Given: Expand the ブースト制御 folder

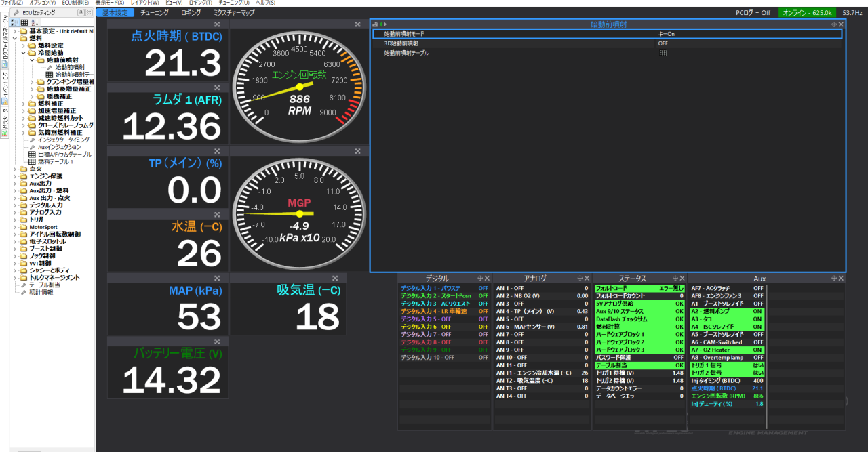Looking at the screenshot, I should tap(15, 249).
